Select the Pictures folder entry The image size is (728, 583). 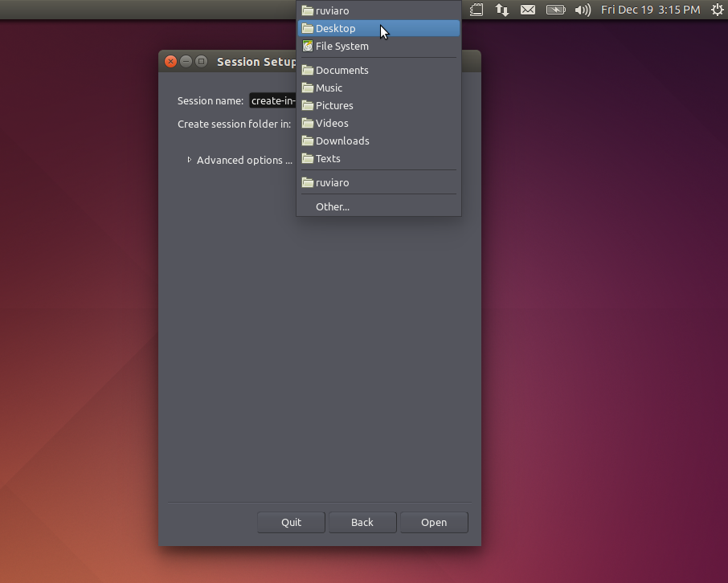(x=334, y=105)
